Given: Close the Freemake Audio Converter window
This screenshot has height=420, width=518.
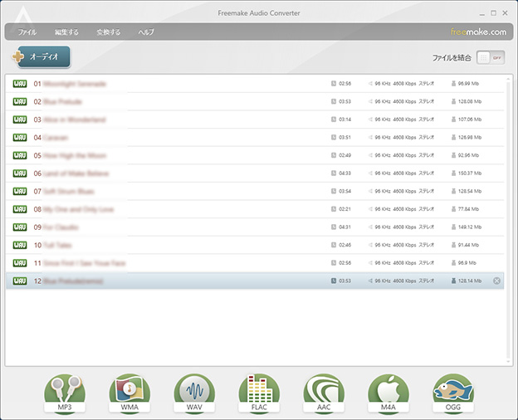Looking at the screenshot, I should (x=505, y=13).
